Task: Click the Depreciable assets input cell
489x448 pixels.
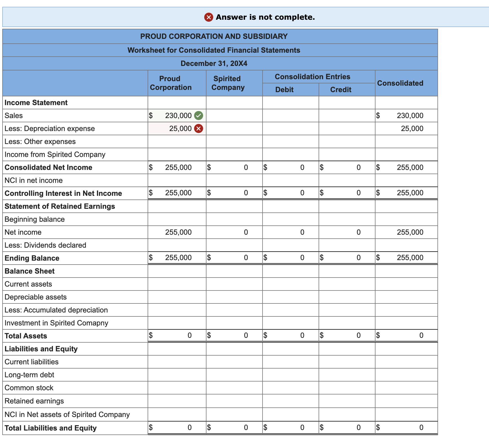Action: pos(176,297)
